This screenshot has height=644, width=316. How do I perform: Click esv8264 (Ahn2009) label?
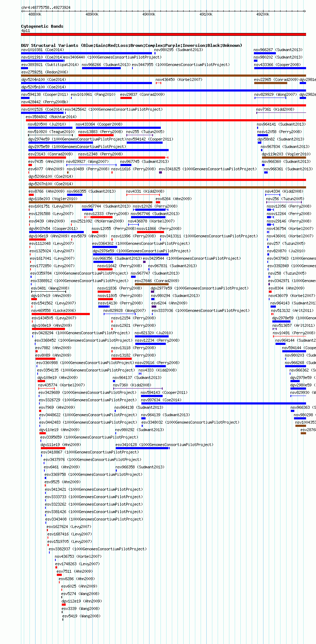pyautogui.click(x=174, y=199)
